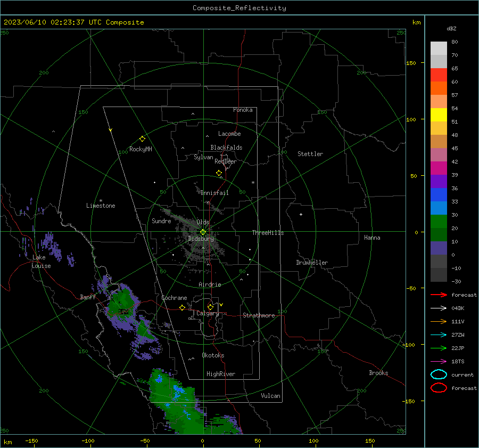Image resolution: width=479 pixels, height=448 pixels.
Task: Click the Banff town label
Action: tap(88, 297)
